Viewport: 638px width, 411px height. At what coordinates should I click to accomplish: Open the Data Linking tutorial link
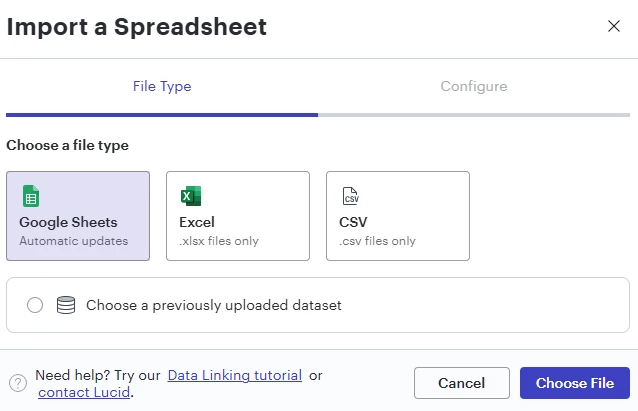tap(235, 375)
